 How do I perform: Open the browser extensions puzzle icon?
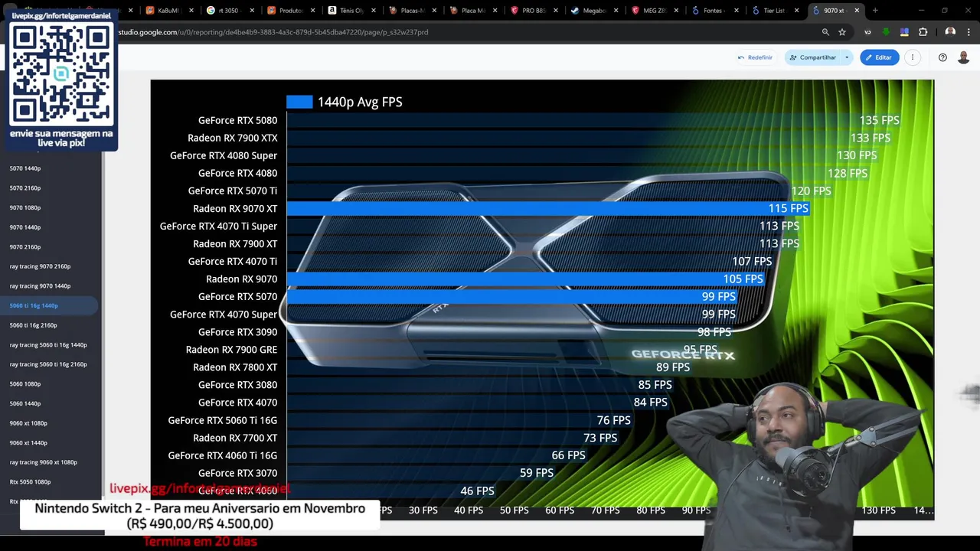click(923, 32)
